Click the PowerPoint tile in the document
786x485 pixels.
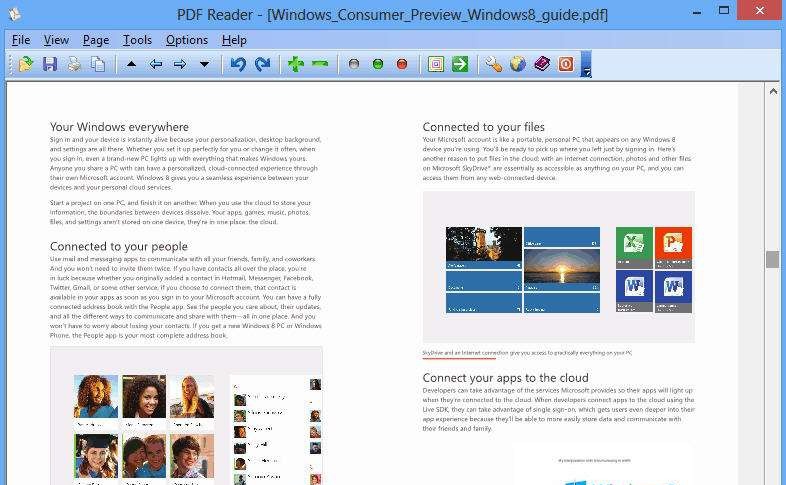[x=673, y=248]
